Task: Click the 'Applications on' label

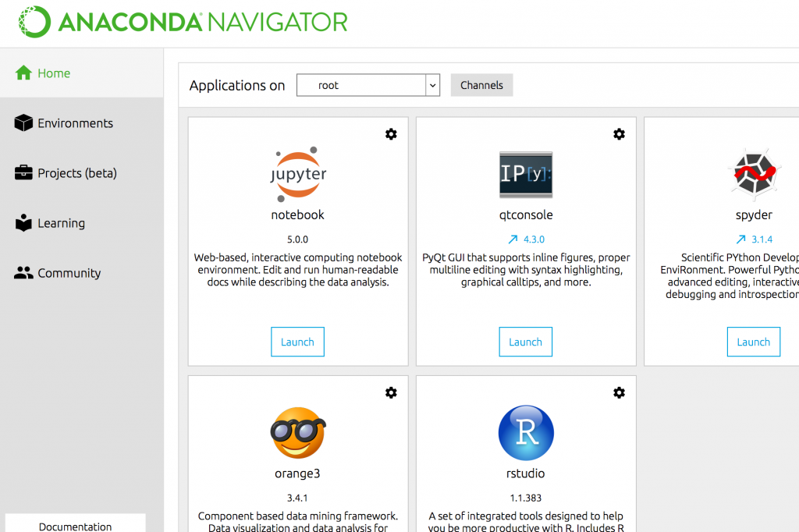Action: point(237,85)
